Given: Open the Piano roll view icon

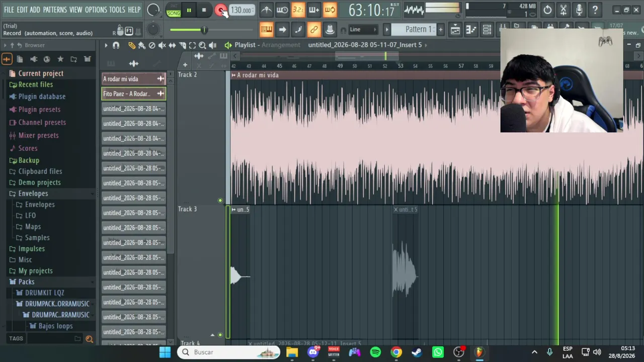Looking at the screenshot, I should point(471,30).
